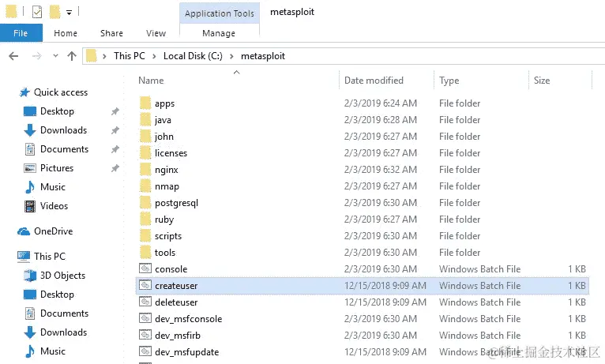Screen dimensions: 605x364
Task: Open Music under This PC
Action: [x=53, y=351]
